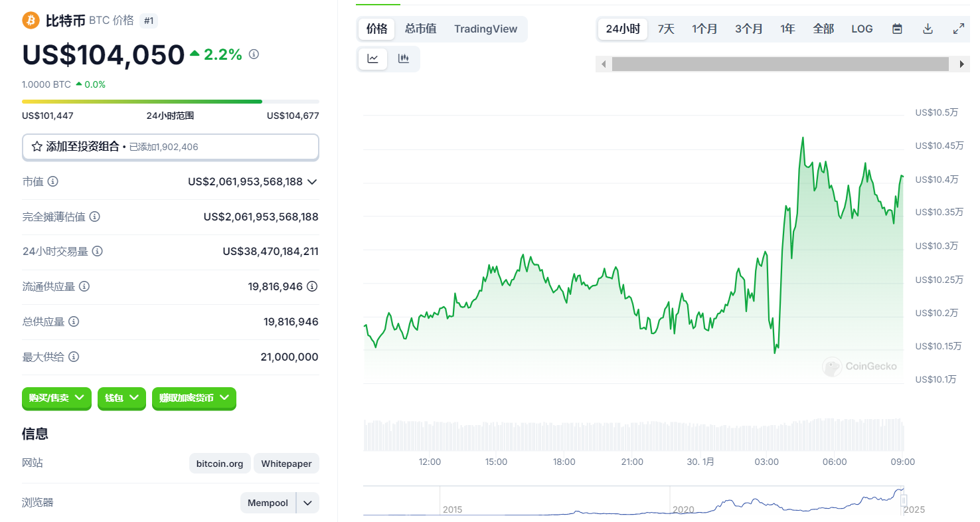Expand market cap details chevron
The height and width of the screenshot is (522, 980).
coord(312,181)
